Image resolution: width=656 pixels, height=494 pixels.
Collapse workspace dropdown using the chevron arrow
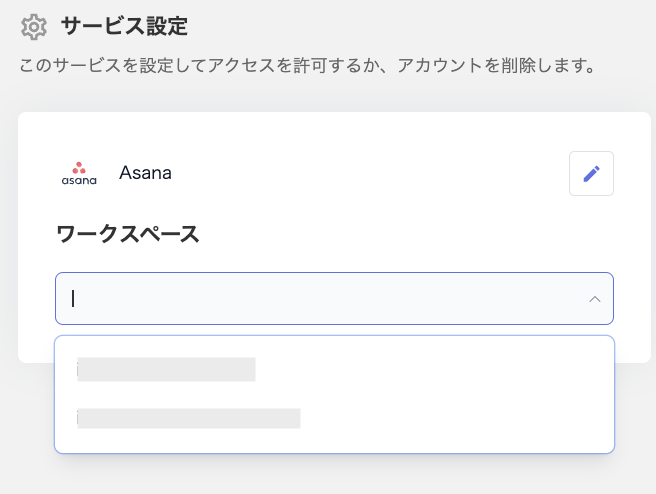[x=595, y=299]
